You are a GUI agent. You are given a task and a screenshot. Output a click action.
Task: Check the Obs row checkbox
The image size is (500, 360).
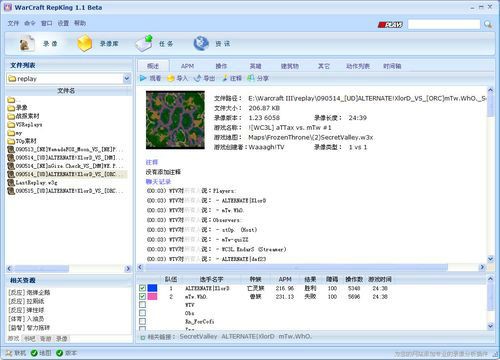pyautogui.click(x=142, y=313)
